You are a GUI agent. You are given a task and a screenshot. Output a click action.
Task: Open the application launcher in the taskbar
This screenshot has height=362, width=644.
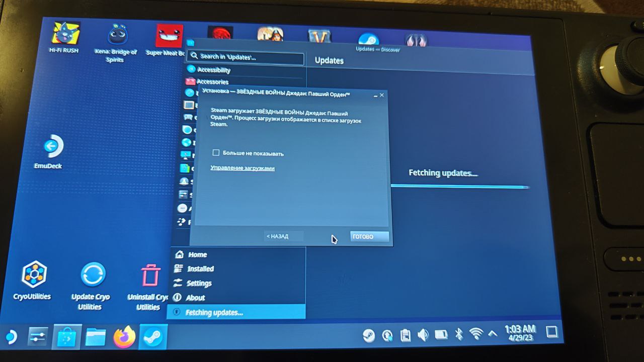pyautogui.click(x=11, y=337)
